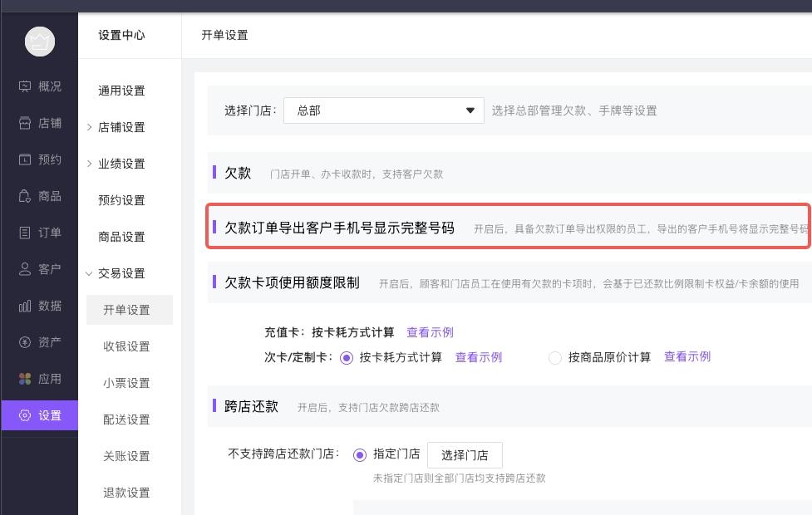Image resolution: width=812 pixels, height=515 pixels.
Task: Click the 欠款 section heading
Action: [x=238, y=173]
